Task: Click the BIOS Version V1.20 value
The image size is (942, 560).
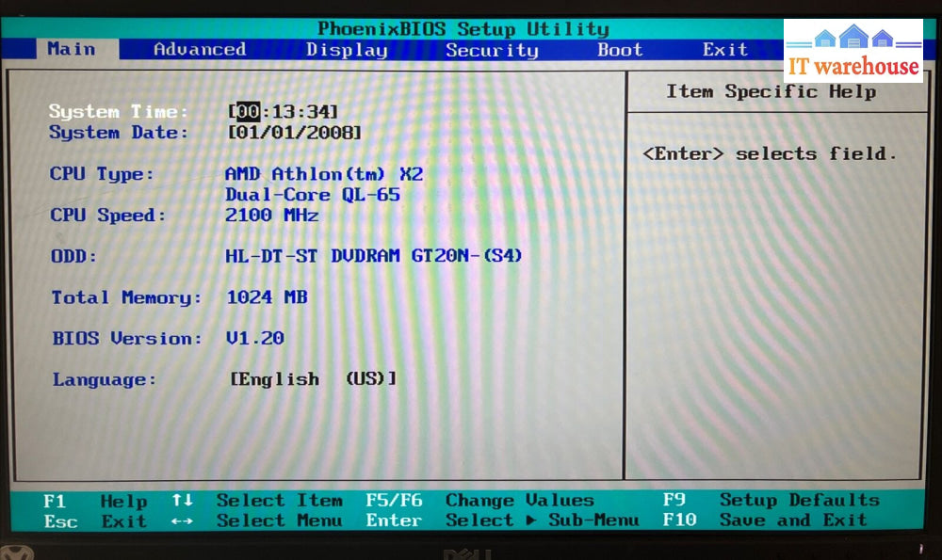Action: click(254, 338)
